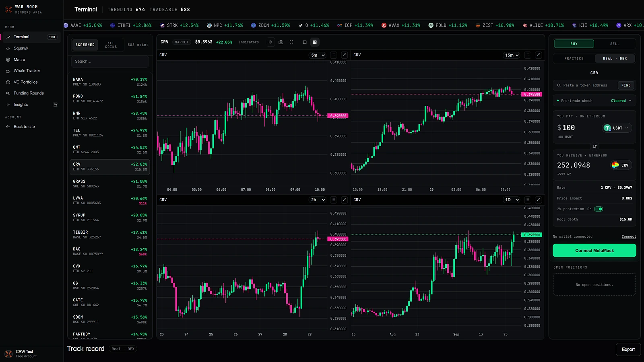
Task: Open USDT pay token dropdown
Action: click(617, 128)
